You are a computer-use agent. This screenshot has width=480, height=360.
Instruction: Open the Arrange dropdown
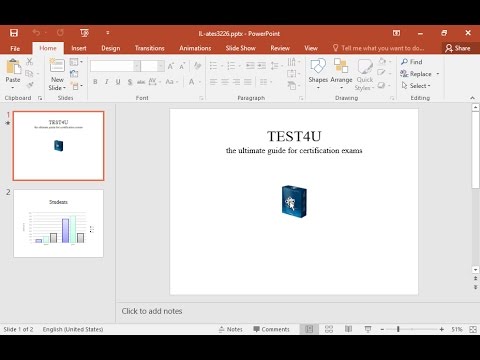click(341, 74)
